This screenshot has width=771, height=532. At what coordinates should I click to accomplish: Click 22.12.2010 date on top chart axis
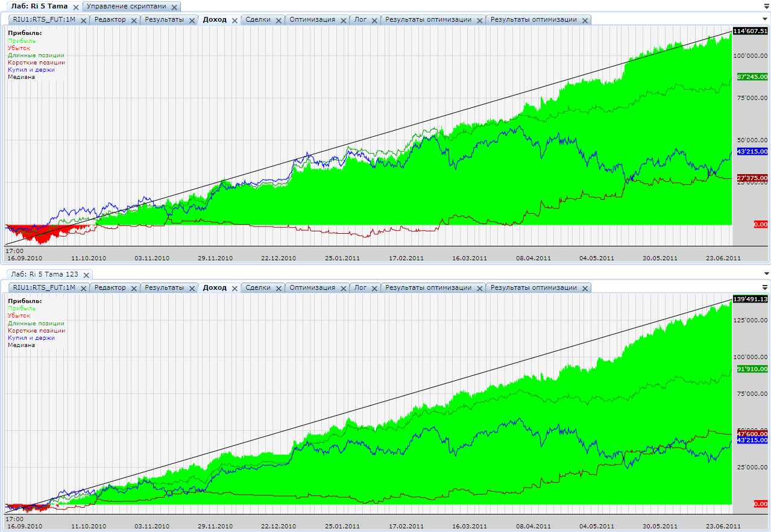[x=278, y=258]
